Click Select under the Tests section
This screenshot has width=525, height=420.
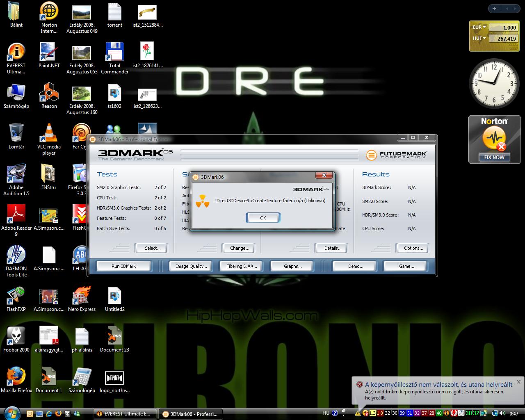coord(152,248)
